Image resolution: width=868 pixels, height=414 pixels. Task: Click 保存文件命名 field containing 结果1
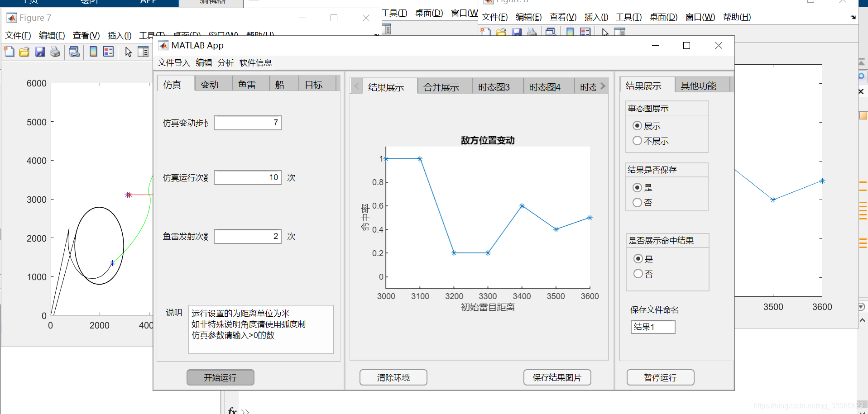[x=653, y=327]
